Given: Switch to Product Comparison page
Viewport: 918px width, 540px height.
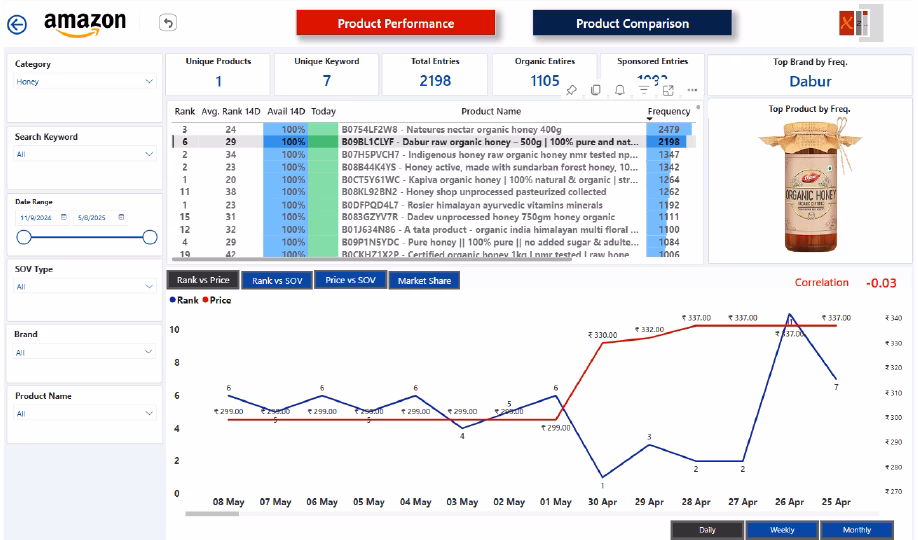Looking at the screenshot, I should (x=632, y=23).
